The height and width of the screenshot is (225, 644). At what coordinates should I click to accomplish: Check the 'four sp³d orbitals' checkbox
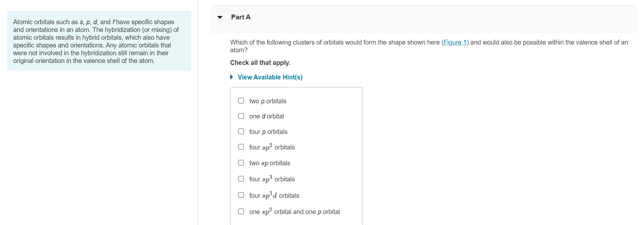[241, 195]
